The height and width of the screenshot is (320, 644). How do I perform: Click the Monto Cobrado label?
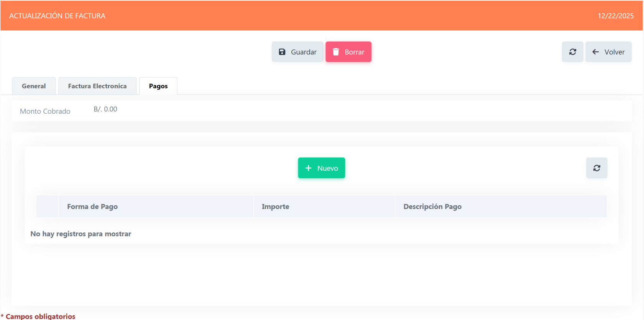45,111
